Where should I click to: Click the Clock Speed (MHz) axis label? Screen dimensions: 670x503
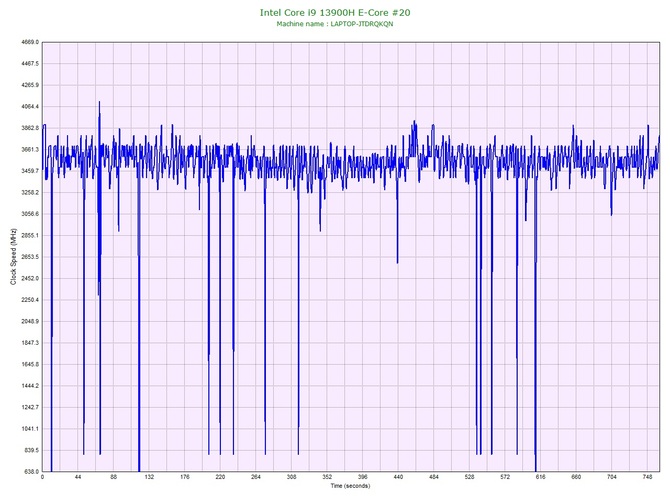(x=13, y=257)
